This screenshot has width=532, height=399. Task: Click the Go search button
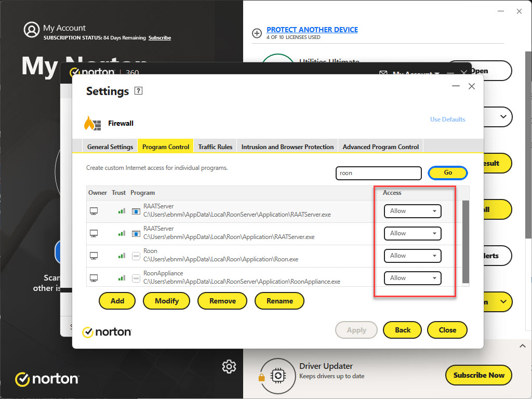coord(448,172)
